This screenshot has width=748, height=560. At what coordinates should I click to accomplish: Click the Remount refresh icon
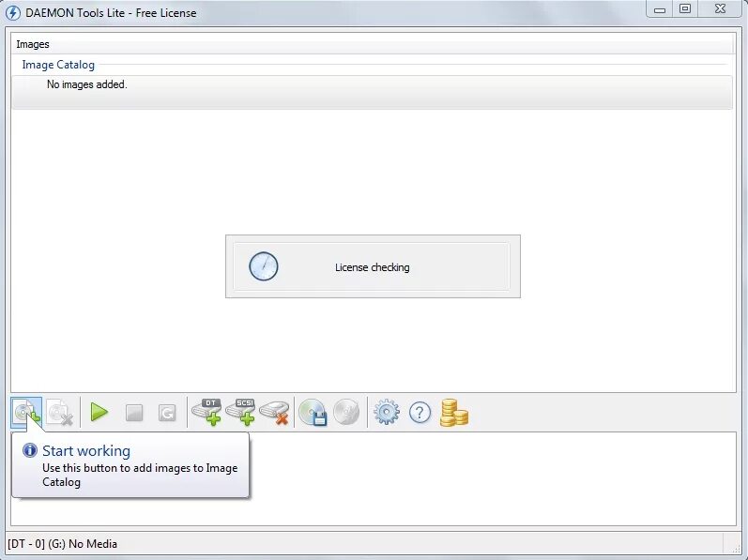(167, 413)
